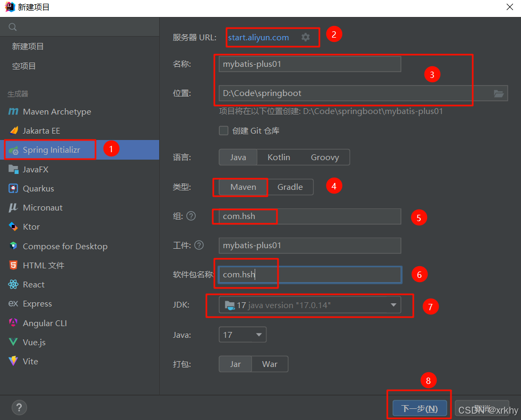Browse project location with folder icon
The image size is (521, 420).
click(499, 93)
